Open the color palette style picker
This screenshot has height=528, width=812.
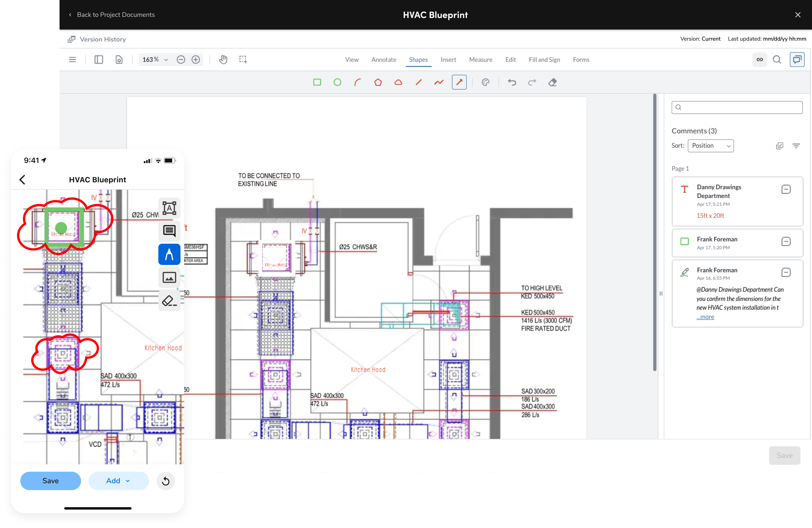[485, 82]
